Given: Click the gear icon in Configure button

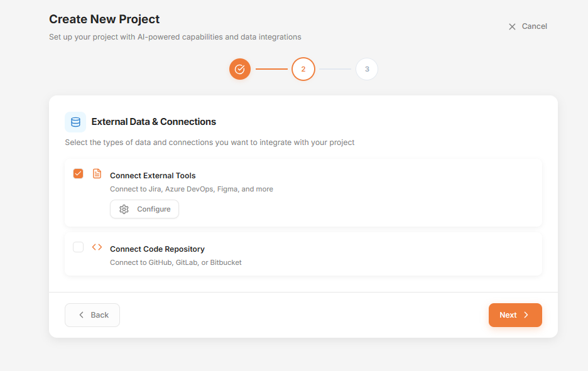Looking at the screenshot, I should (x=124, y=209).
